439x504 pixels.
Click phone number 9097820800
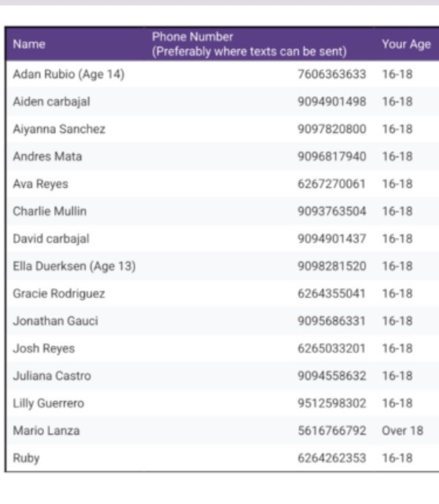[332, 129]
